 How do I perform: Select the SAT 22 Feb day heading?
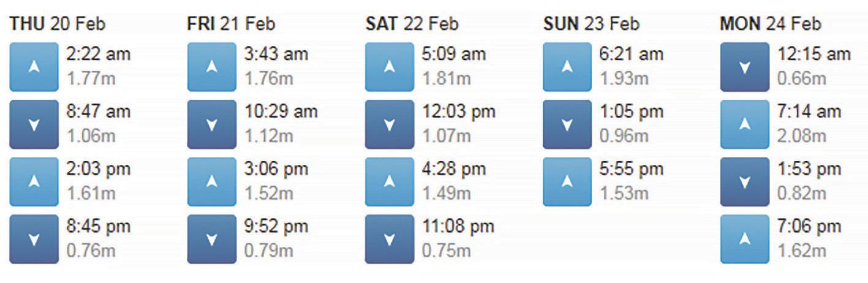coord(411,25)
